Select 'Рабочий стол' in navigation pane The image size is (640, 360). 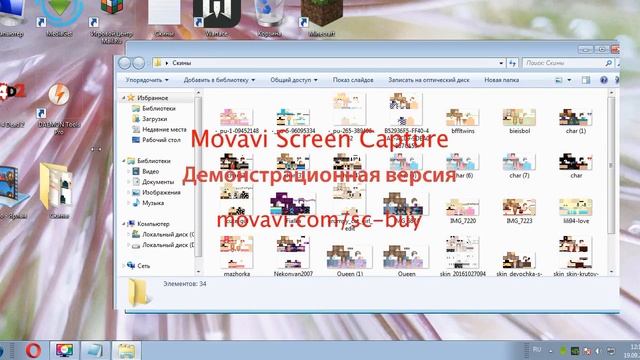tap(161, 140)
